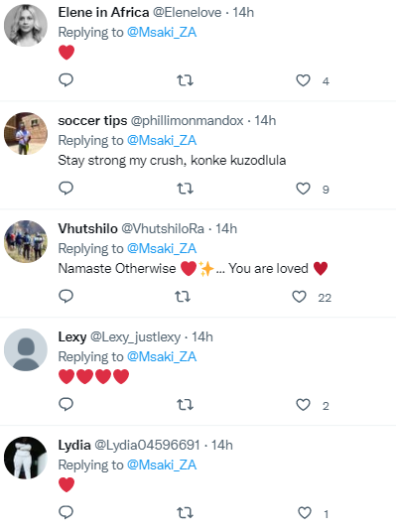Screen dimensions: 396x532
Task: Open Lexy's default avatar profile
Action: click(26, 349)
